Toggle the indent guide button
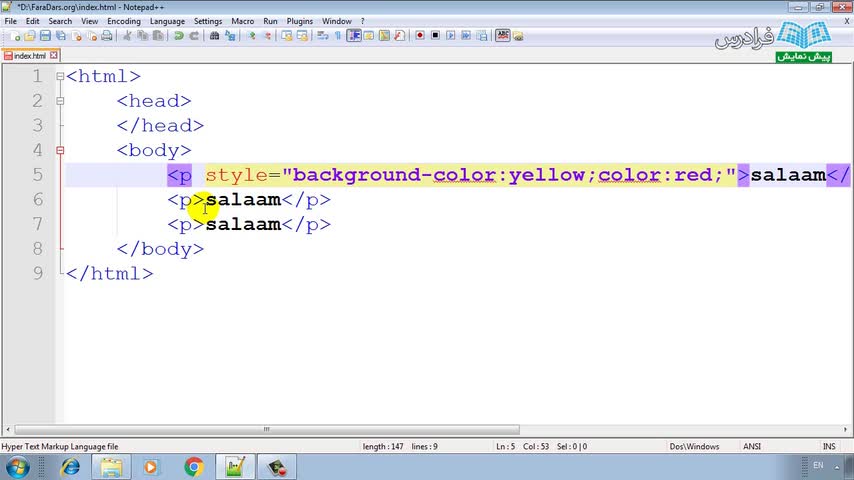Image resolution: width=854 pixels, height=480 pixels. tap(353, 36)
